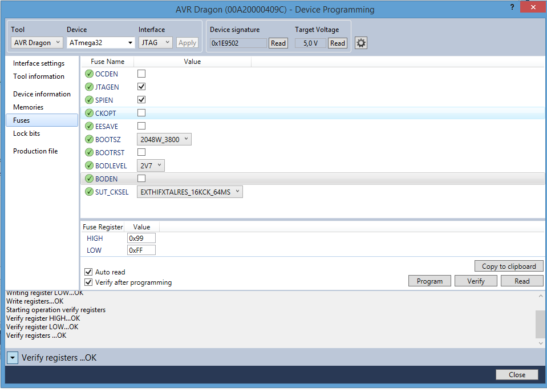Click the EESAVE green status checkmark icon

pyautogui.click(x=90, y=126)
